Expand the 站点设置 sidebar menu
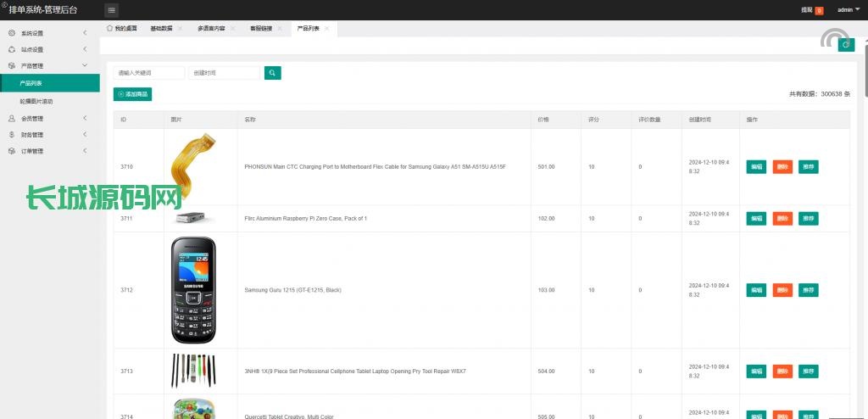 [x=49, y=49]
